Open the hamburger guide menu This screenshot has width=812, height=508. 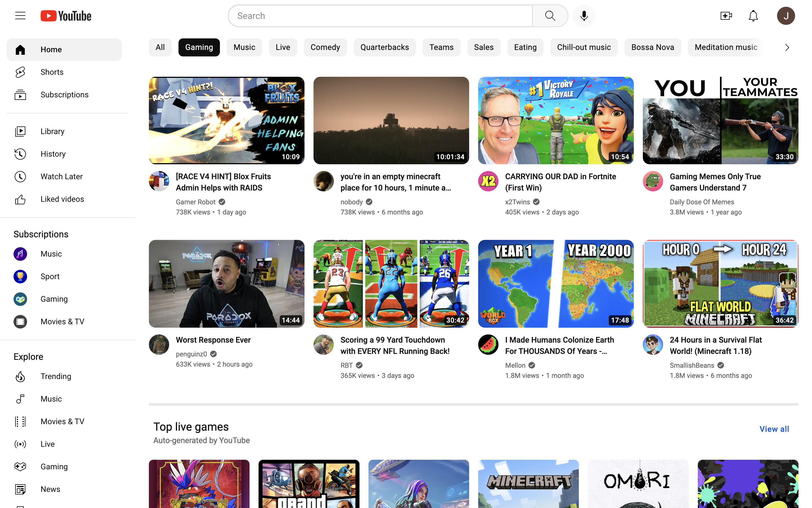coord(20,16)
